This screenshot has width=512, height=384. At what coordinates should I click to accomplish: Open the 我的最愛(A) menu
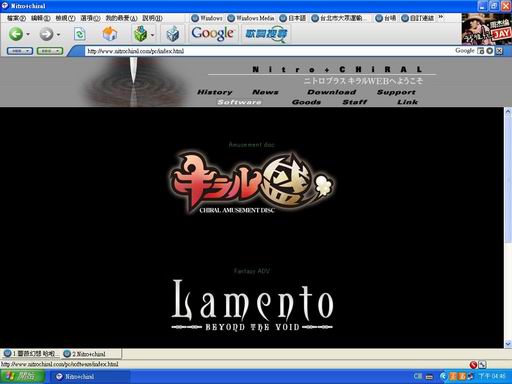pos(121,18)
